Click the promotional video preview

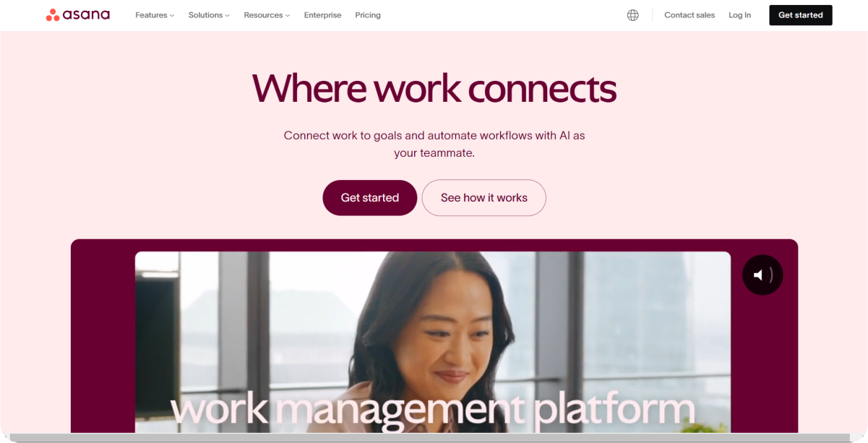[x=433, y=342]
